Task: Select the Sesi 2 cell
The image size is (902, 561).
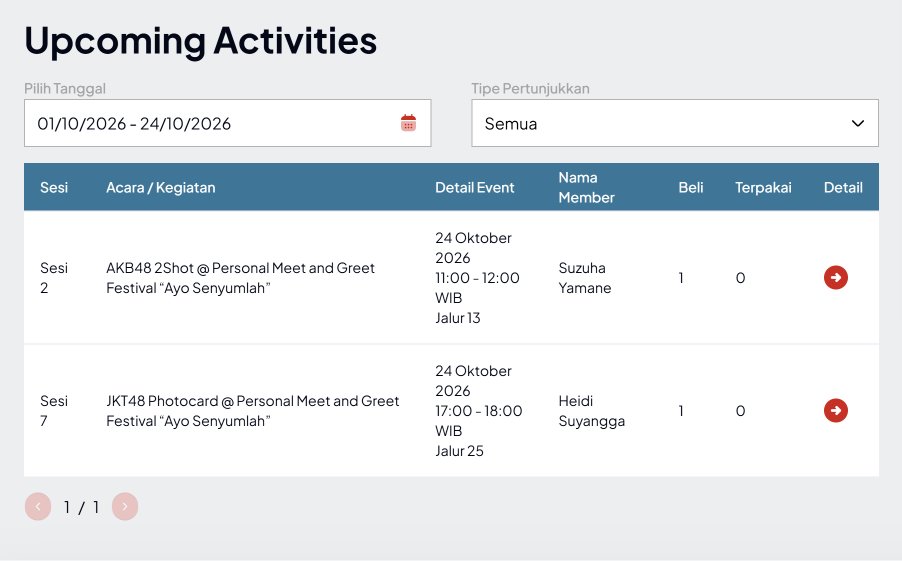Action: tap(54, 278)
